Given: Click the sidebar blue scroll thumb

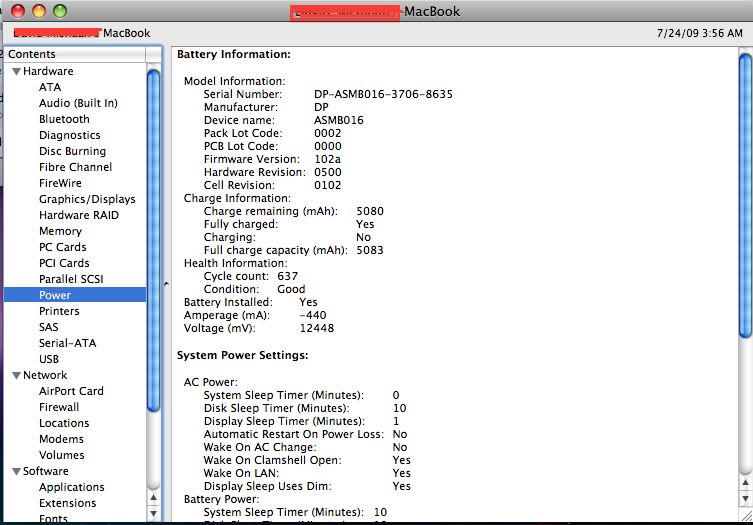Looking at the screenshot, I should [x=154, y=240].
